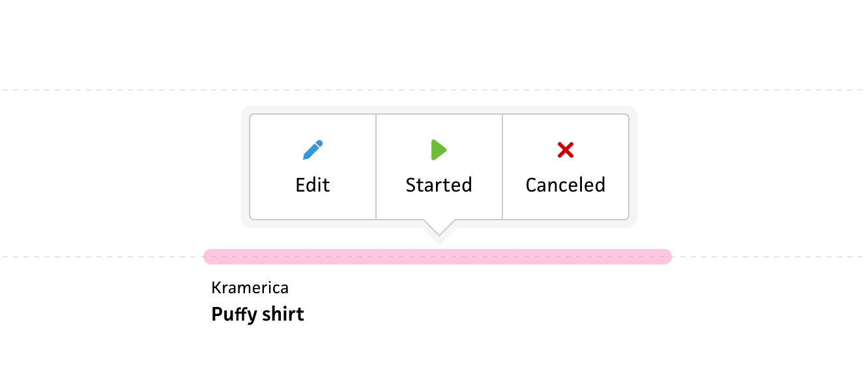868x391 pixels.
Task: Click the popover's downward pointer arrow
Action: point(439,229)
